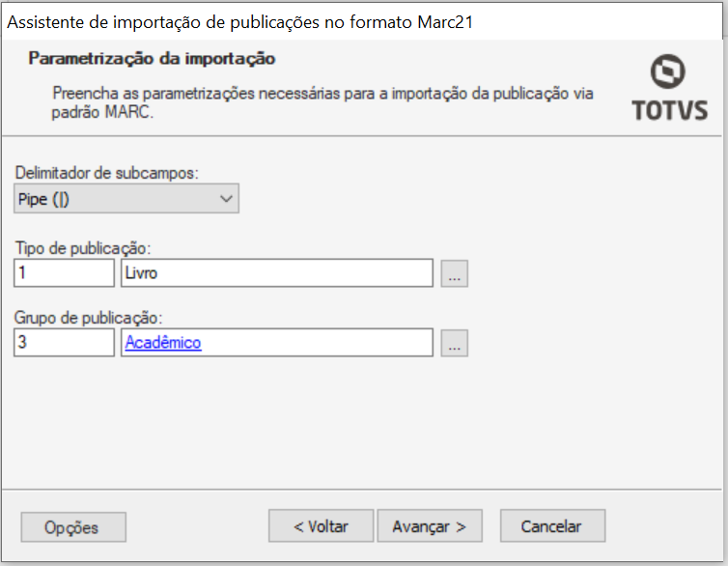Click the Marc21 import assistant title bar

click(x=362, y=22)
